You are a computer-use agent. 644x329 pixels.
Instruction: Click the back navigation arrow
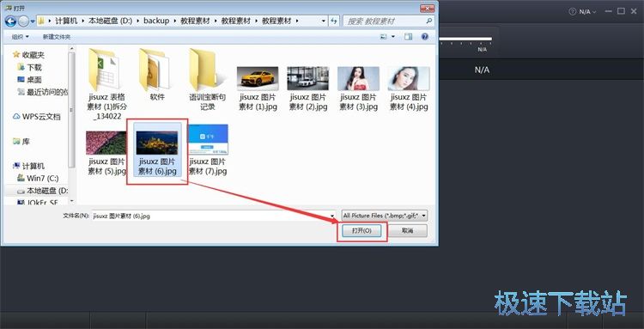(11, 21)
